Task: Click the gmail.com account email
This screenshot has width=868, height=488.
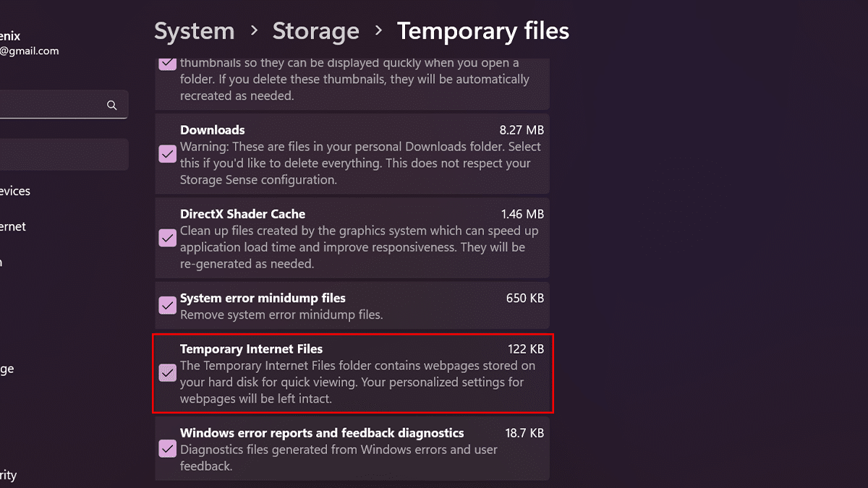Action: (29, 51)
